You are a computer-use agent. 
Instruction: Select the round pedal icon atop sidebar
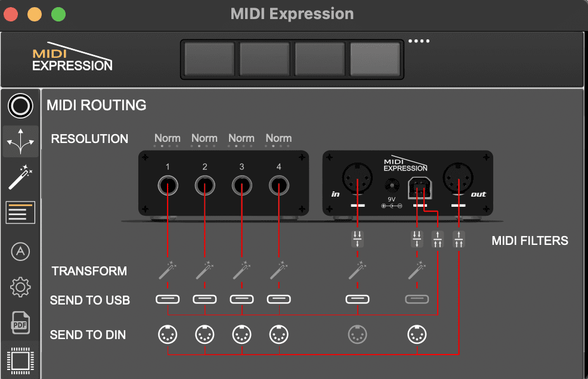[20, 106]
